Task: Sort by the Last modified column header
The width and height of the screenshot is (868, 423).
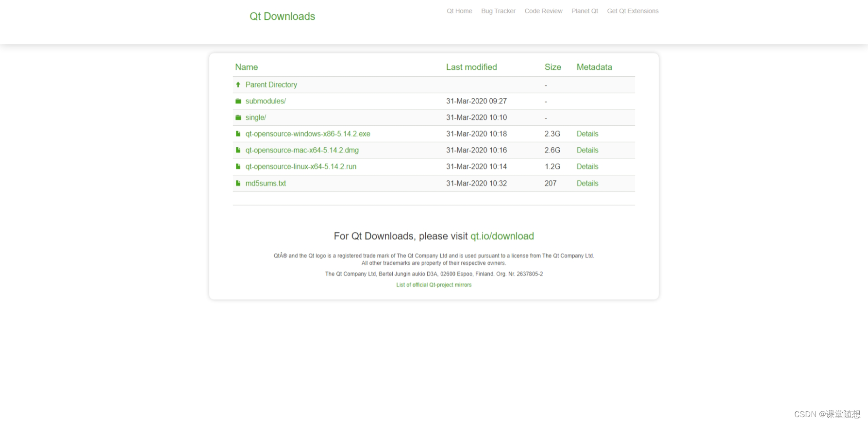Action: pos(471,67)
